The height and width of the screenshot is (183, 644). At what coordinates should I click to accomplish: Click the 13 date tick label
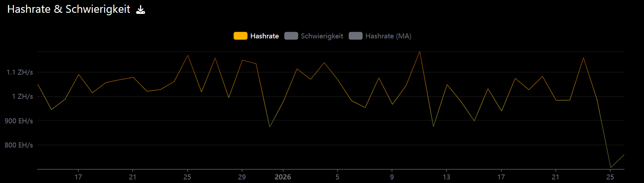446,177
